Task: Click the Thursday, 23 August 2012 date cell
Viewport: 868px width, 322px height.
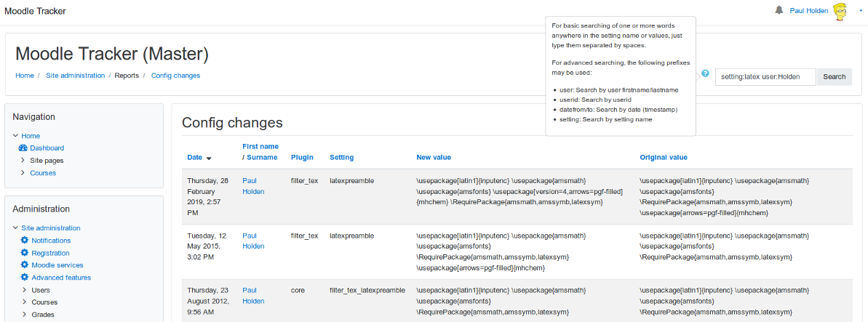Action: click(x=207, y=301)
